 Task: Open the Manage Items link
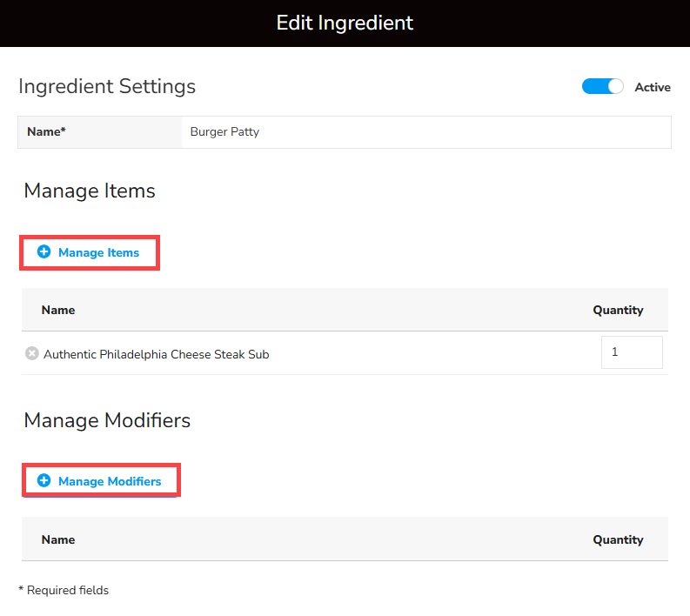click(98, 253)
